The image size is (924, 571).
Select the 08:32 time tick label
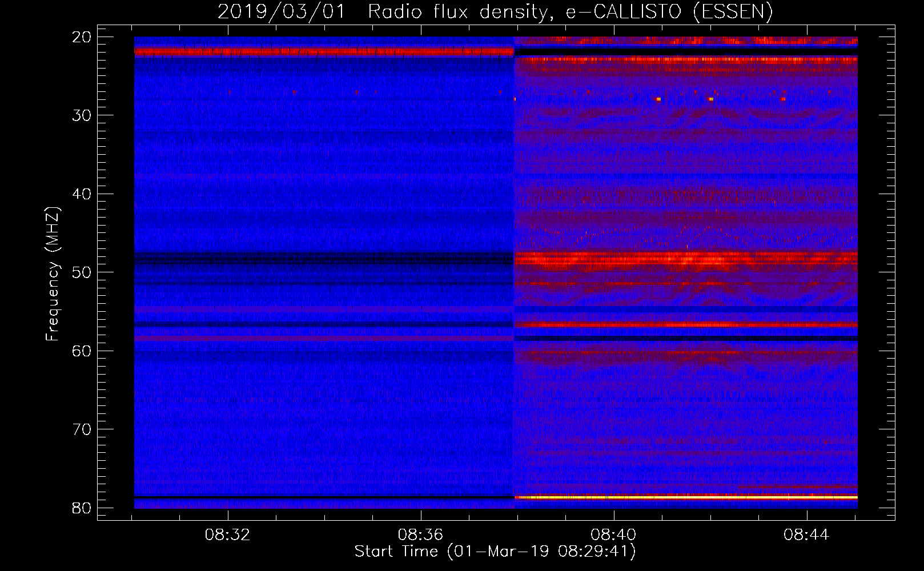pos(228,535)
